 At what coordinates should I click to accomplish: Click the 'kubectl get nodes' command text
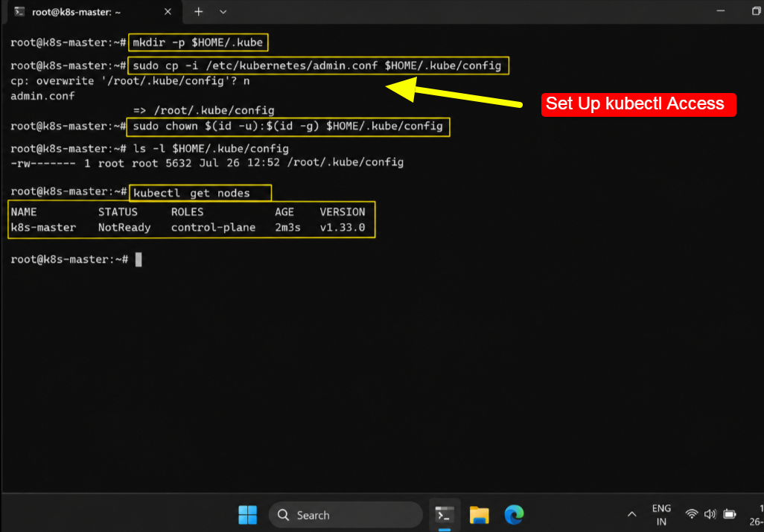pos(191,193)
